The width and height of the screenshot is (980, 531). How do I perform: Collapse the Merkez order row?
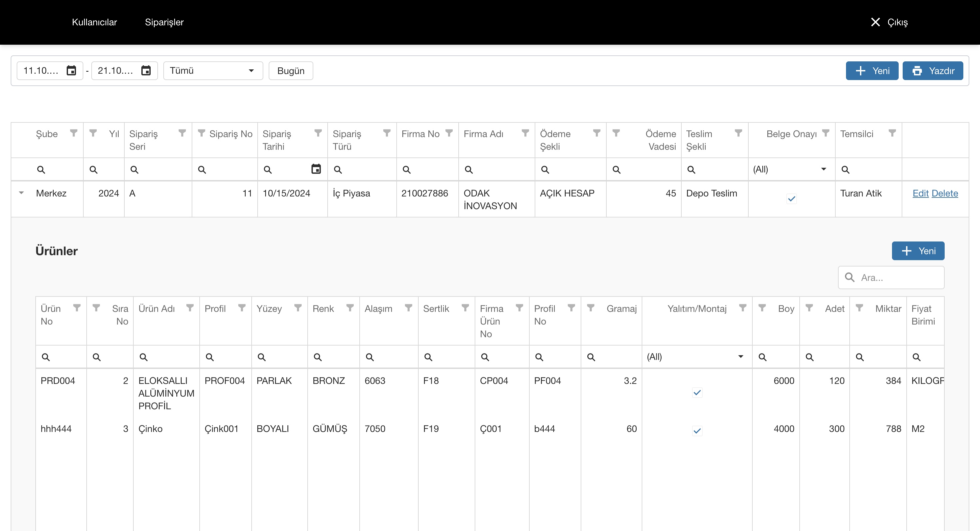tap(22, 193)
